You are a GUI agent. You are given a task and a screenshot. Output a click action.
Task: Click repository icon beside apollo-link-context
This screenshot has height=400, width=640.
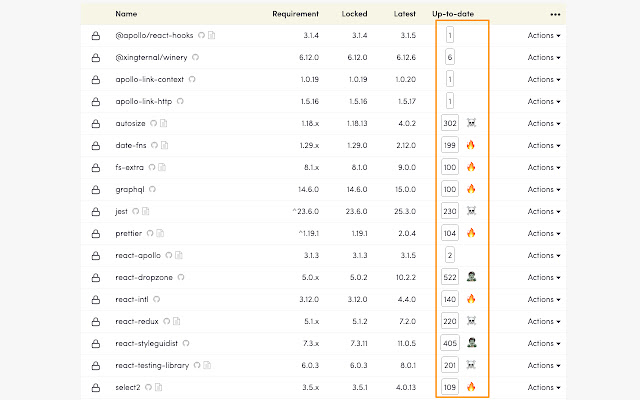click(192, 79)
